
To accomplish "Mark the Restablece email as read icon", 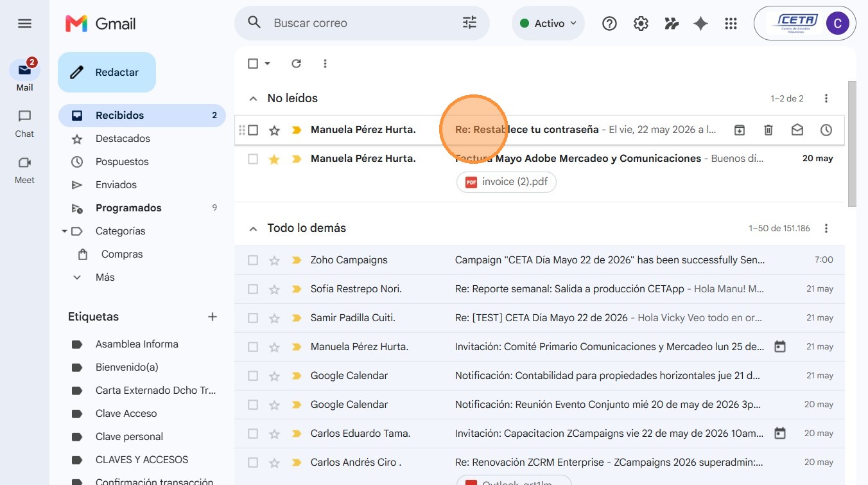I will [x=797, y=130].
